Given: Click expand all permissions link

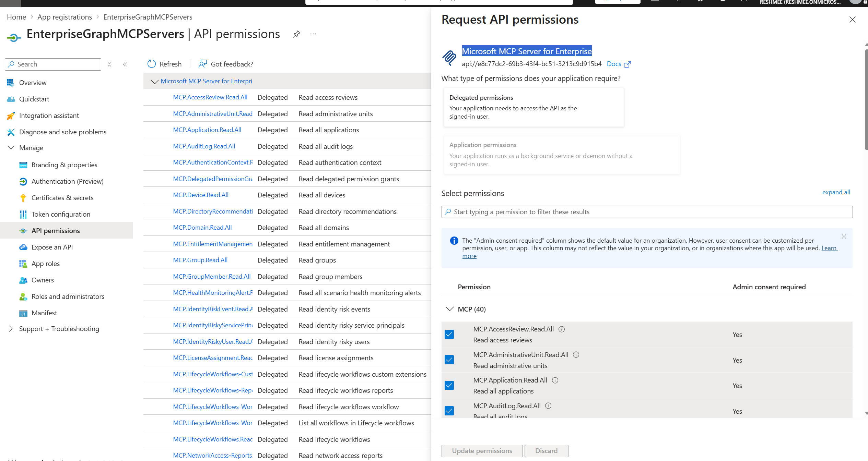Looking at the screenshot, I should 836,192.
